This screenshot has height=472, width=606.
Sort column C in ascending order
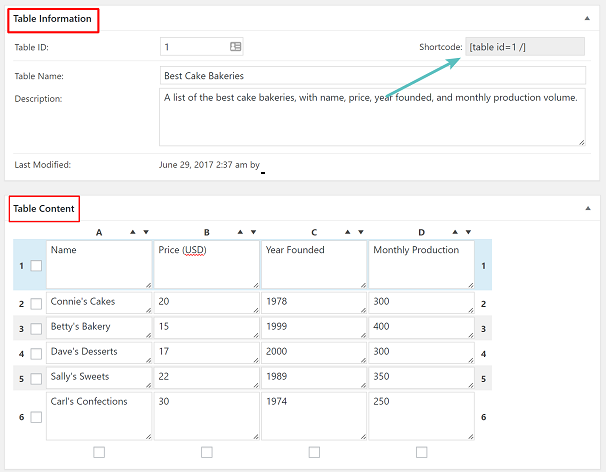click(347, 232)
